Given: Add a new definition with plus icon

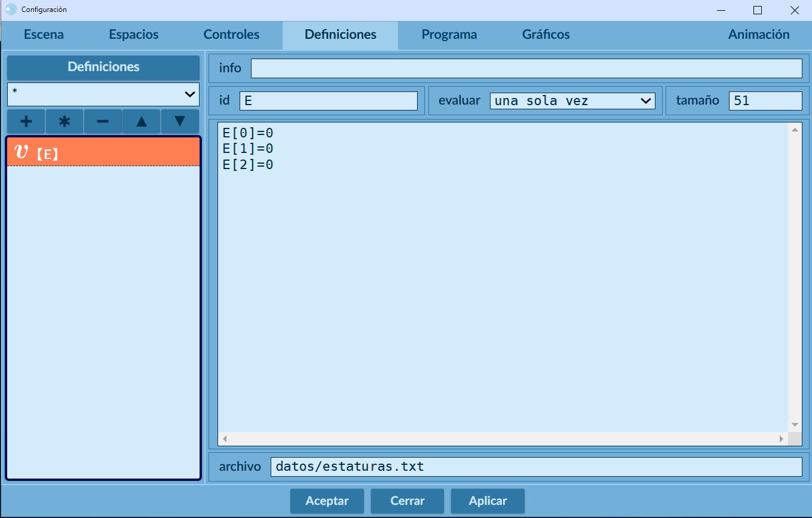Looking at the screenshot, I should (x=26, y=121).
